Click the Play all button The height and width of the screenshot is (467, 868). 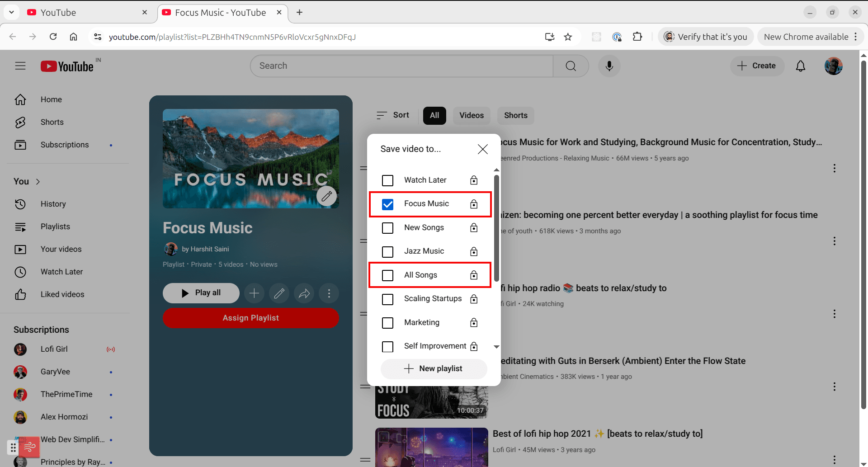coord(201,293)
